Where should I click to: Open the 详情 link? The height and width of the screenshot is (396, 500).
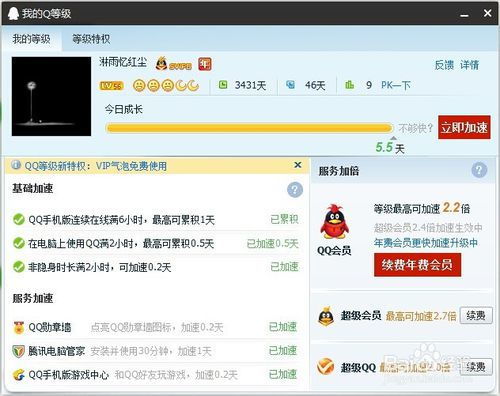[x=469, y=65]
